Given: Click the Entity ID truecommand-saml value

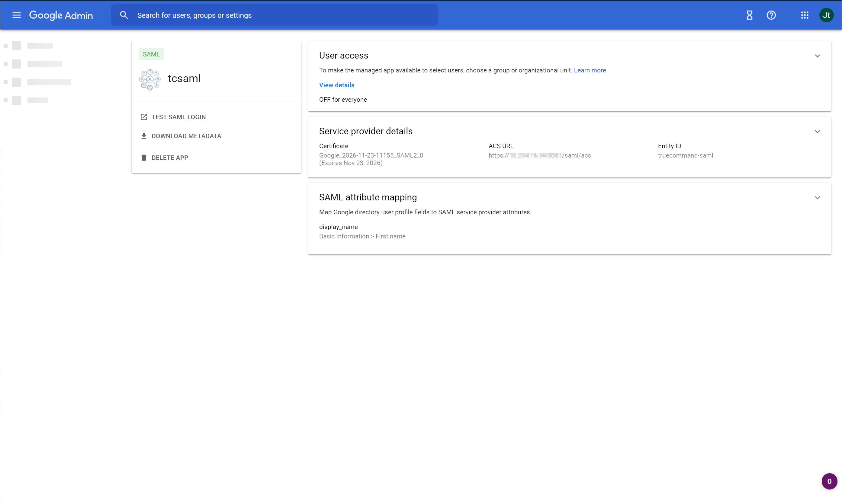Looking at the screenshot, I should pyautogui.click(x=685, y=155).
